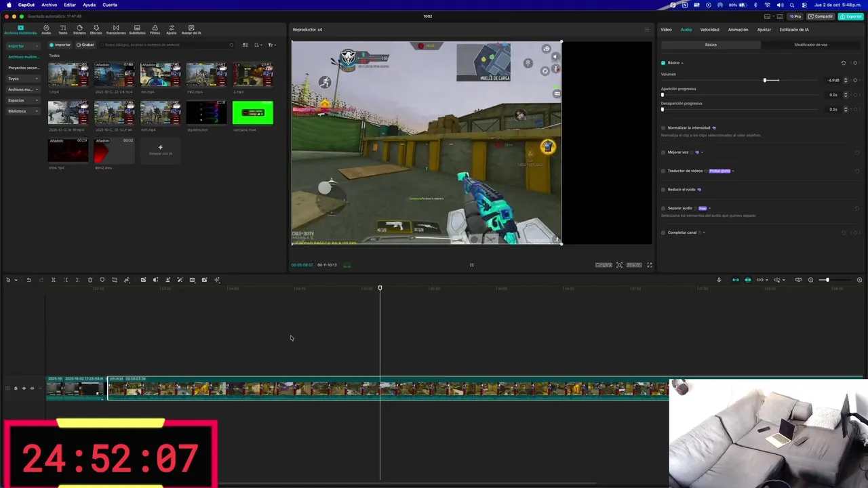Open the Efectos panel
The image size is (868, 488).
(x=96, y=29)
